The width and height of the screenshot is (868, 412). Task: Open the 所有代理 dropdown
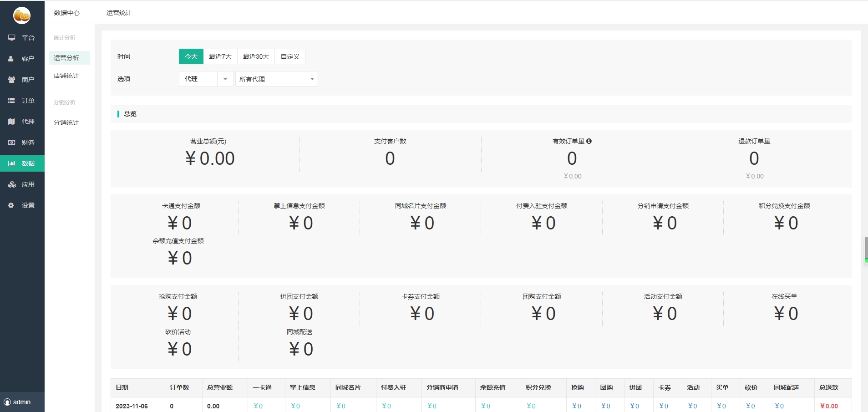[x=276, y=79]
